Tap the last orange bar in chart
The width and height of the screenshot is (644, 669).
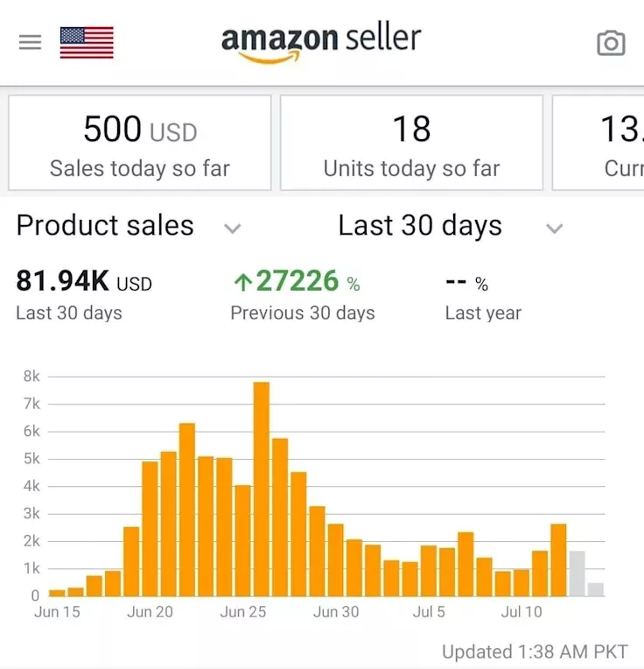pyautogui.click(x=558, y=560)
